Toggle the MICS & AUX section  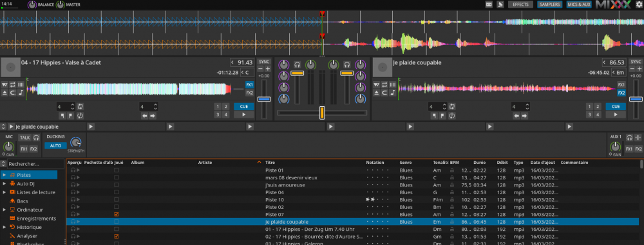(x=579, y=5)
